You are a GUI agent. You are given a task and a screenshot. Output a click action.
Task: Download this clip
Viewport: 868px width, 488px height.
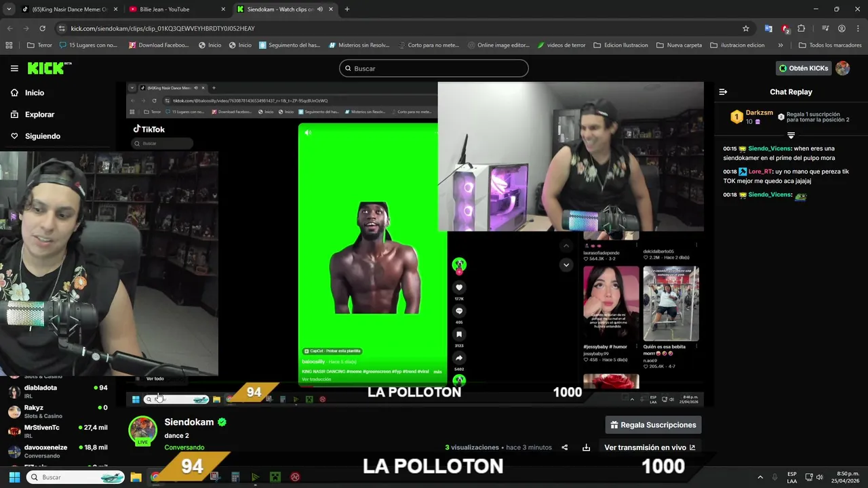586,447
